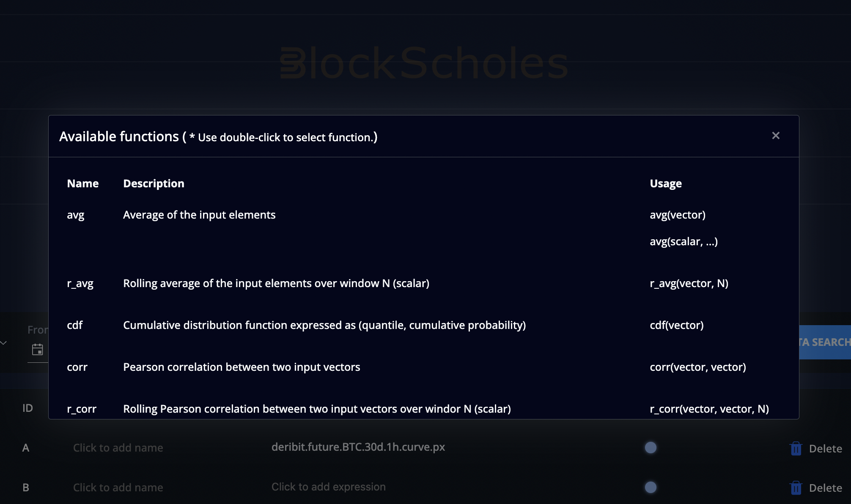Edit the deribit.future.BTC.30d.1h.curve.px expression
Viewport: 851px width, 504px height.
coord(358,447)
